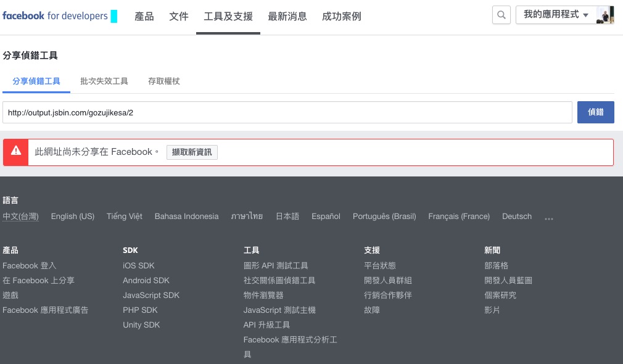Open the 在 Facebook 上分享 link

click(x=38, y=280)
